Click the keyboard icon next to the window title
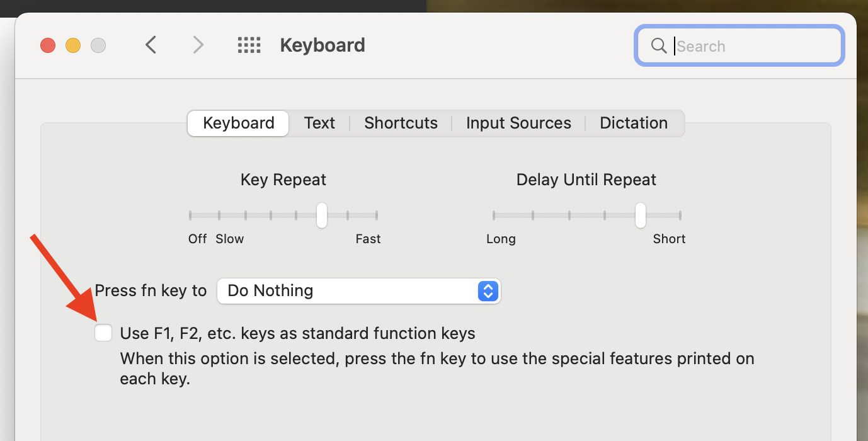 pos(249,45)
